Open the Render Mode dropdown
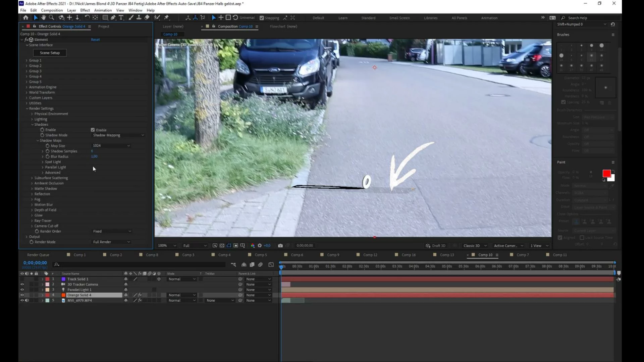 coord(111,242)
